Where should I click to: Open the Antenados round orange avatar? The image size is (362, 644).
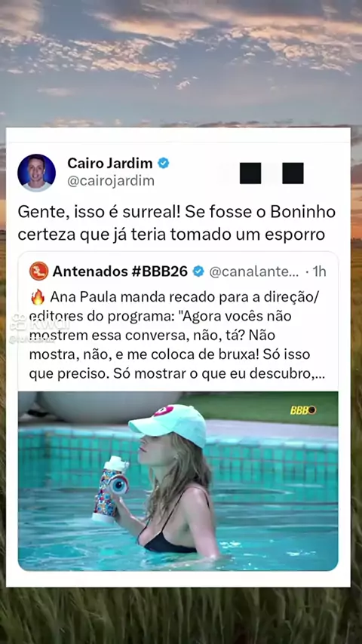coord(39,271)
